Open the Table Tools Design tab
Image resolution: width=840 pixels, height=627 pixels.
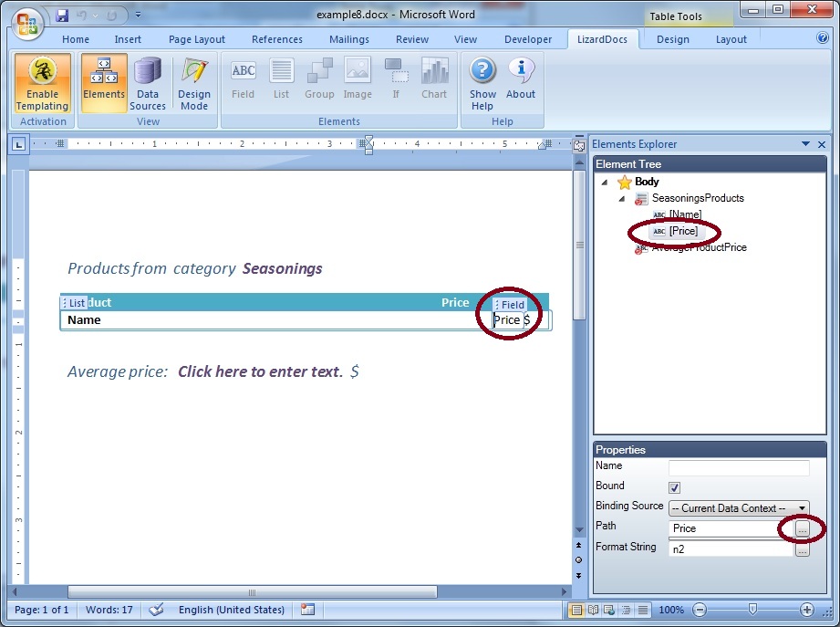point(673,39)
